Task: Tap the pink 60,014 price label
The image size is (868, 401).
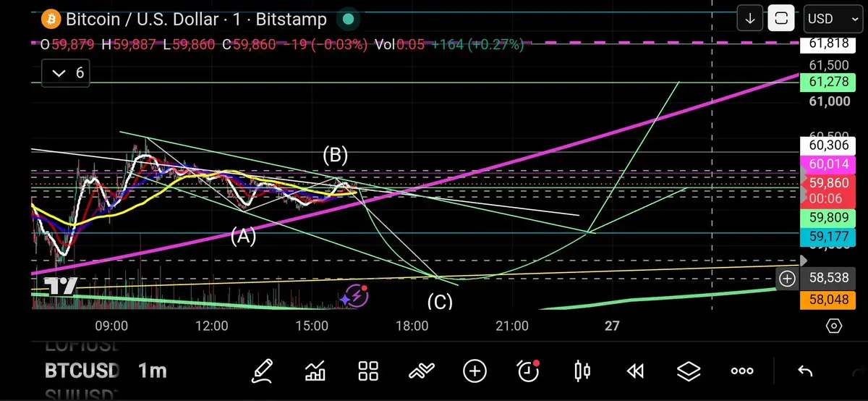Action: coord(828,165)
